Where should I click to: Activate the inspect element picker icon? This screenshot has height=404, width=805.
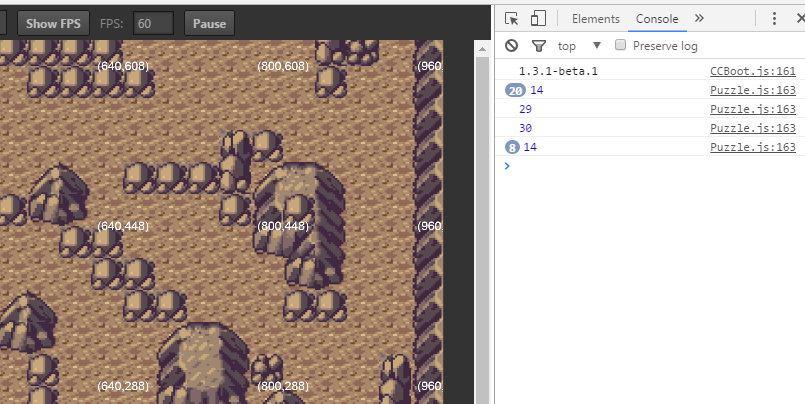511,18
